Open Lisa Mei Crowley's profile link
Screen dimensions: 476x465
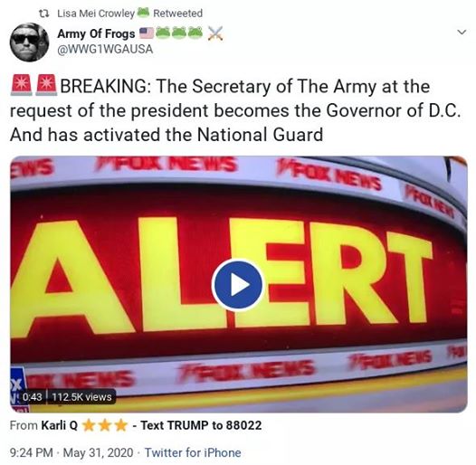(x=96, y=14)
